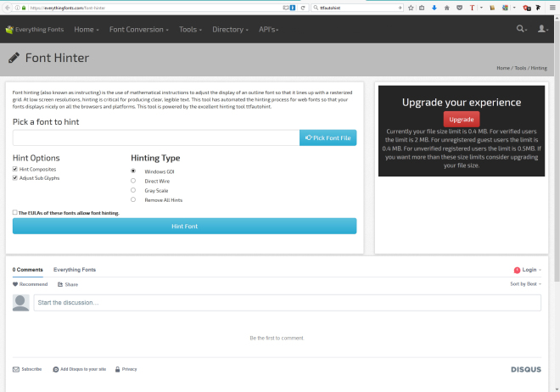Click the browser search box containing ttfautohint

click(357, 8)
